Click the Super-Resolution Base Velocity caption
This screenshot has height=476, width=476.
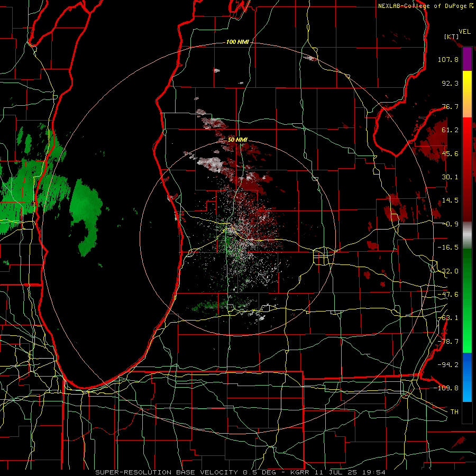tap(241, 472)
